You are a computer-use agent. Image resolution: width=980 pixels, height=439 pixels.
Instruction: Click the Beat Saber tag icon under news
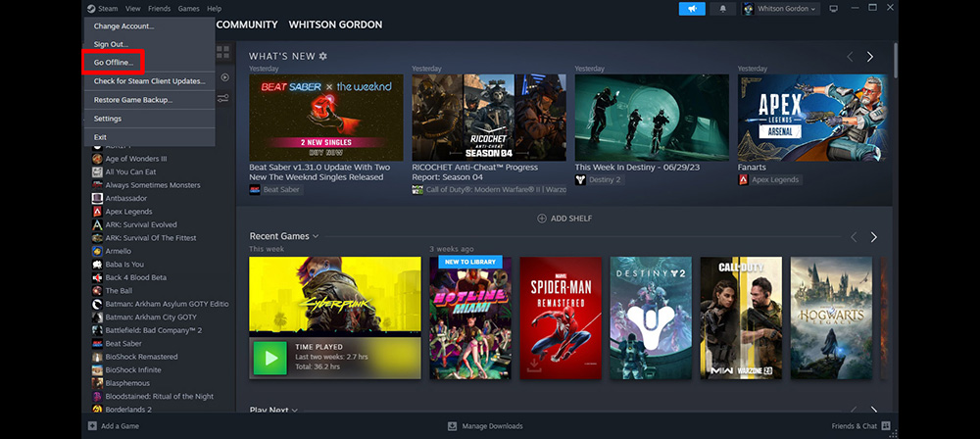255,189
